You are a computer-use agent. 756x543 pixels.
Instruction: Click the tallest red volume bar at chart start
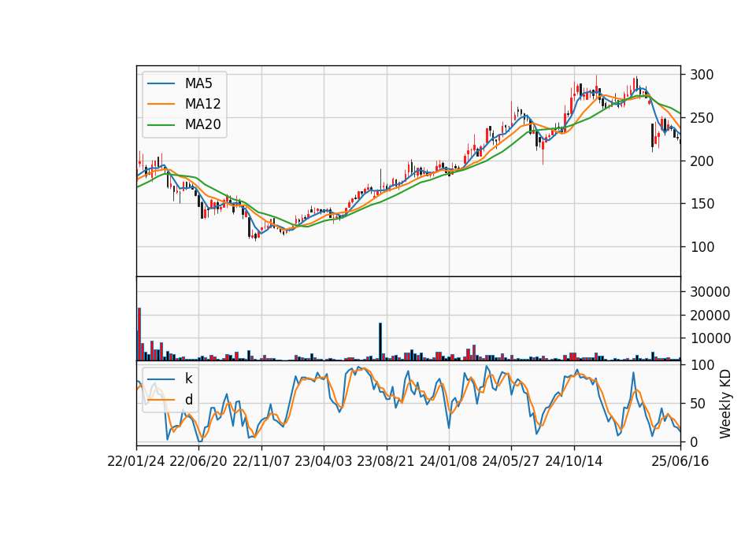point(139,334)
